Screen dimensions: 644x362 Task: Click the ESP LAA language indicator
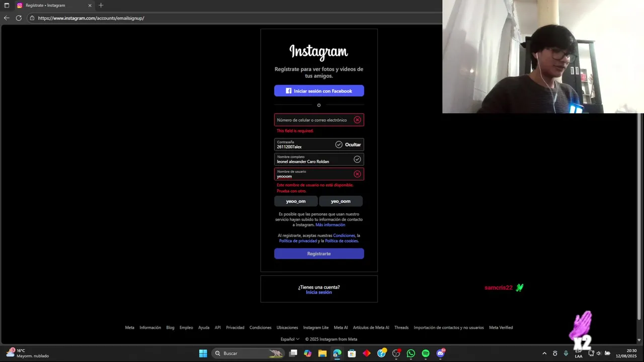click(579, 353)
